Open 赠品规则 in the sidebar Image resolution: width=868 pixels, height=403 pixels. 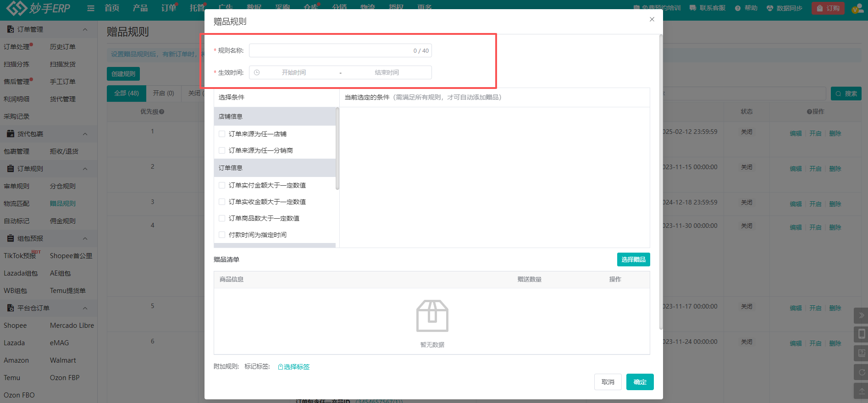[x=63, y=204]
